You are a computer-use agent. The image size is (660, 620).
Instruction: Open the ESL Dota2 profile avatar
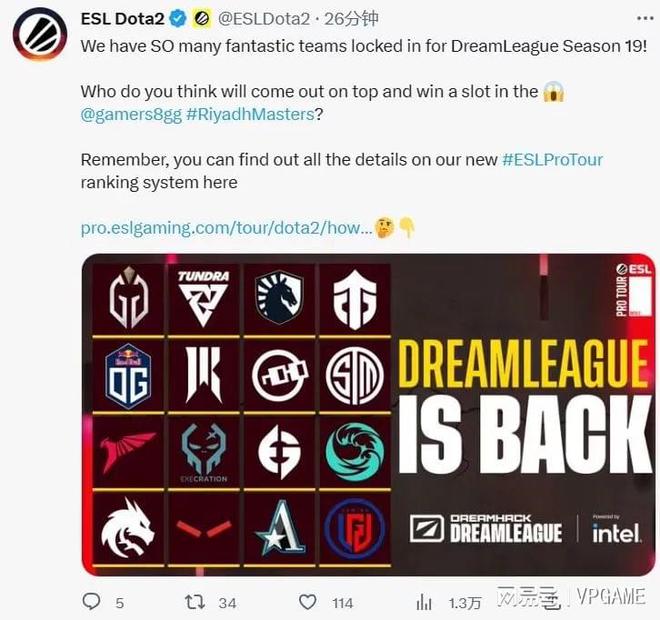click(40, 35)
